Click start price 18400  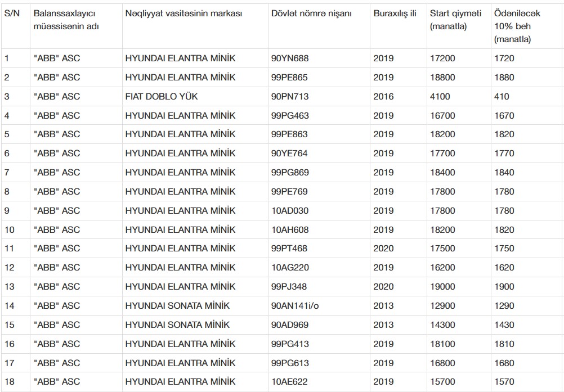[442, 172]
